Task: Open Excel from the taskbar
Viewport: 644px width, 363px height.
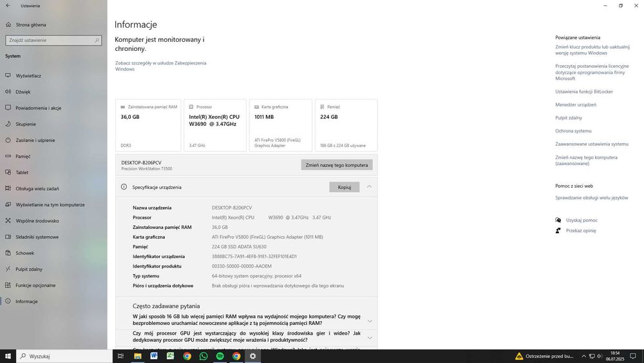Action: pos(171,356)
